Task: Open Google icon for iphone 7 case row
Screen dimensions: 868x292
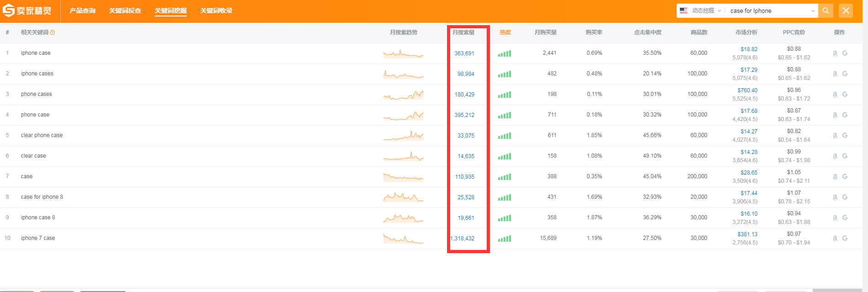Action: tap(845, 238)
